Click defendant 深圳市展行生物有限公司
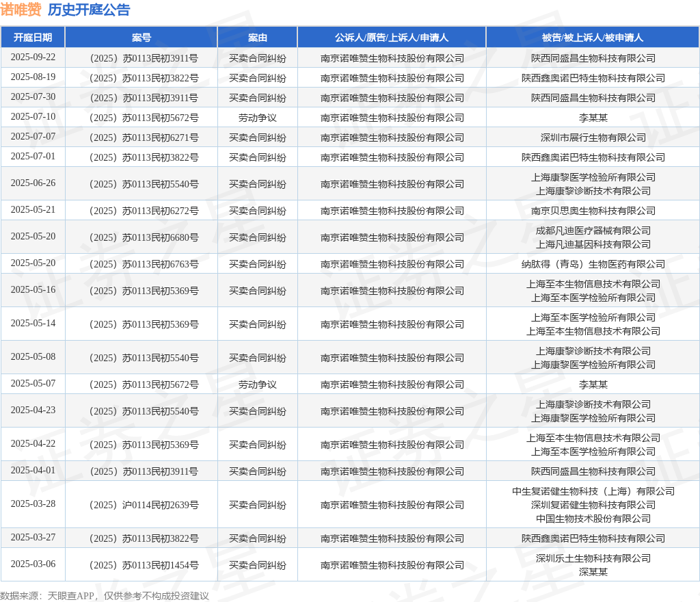Image resolution: width=700 pixels, height=602 pixels. click(593, 138)
